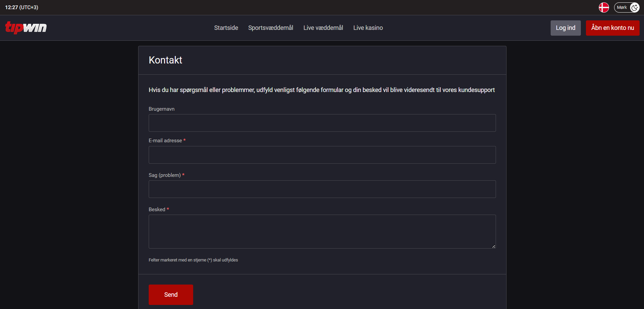
Task: Click 'Felter markeret med en stjerne' note
Action: (193, 260)
